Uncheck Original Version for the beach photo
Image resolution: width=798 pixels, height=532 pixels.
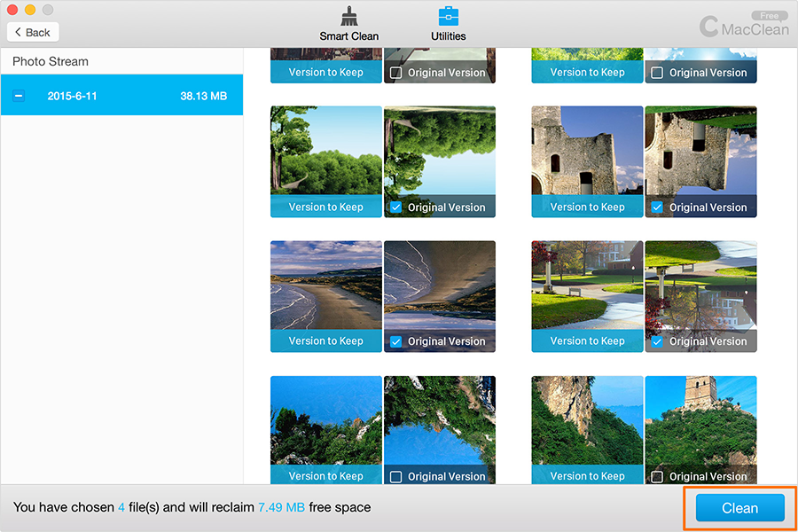pos(395,341)
